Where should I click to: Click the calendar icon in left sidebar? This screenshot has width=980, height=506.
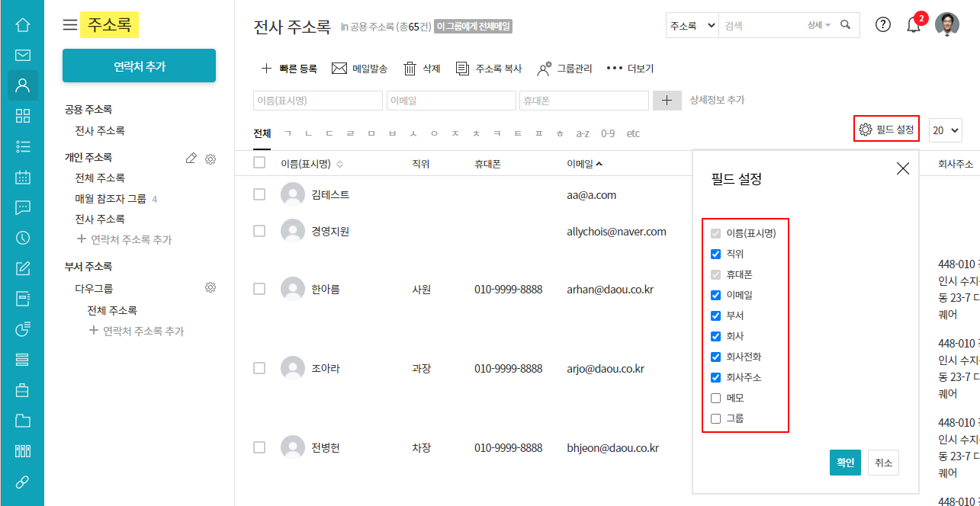[x=22, y=177]
